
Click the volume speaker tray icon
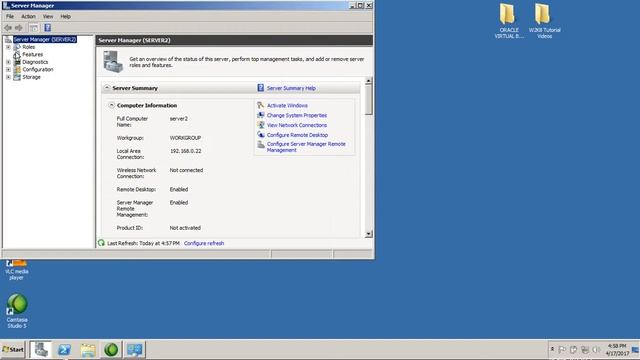(x=596, y=350)
